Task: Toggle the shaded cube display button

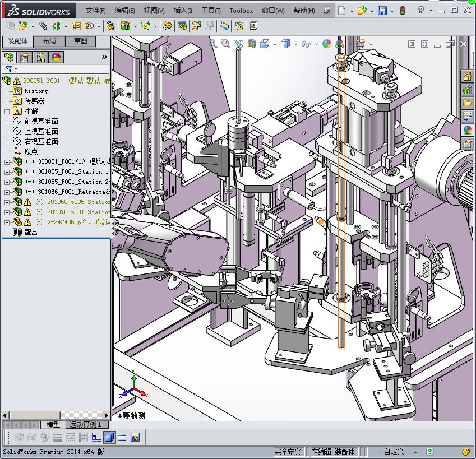Action: 109,437
